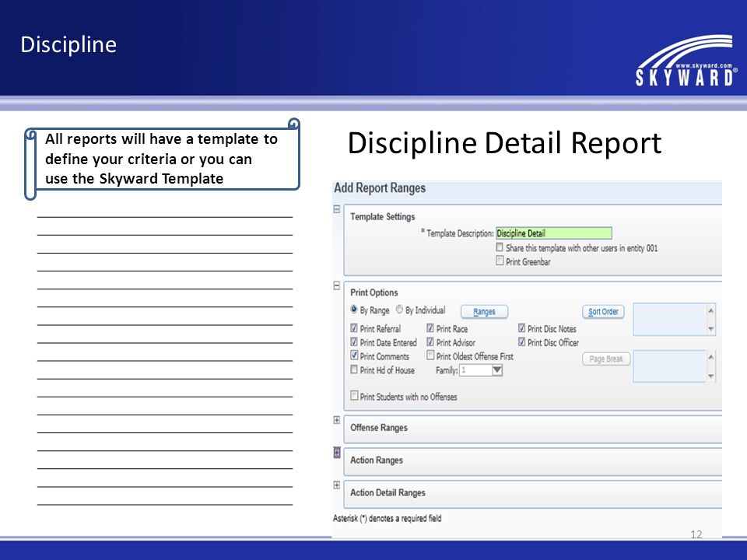Viewport: 747px width, 560px height.
Task: Click the Discipline slide title
Action: pos(68,45)
